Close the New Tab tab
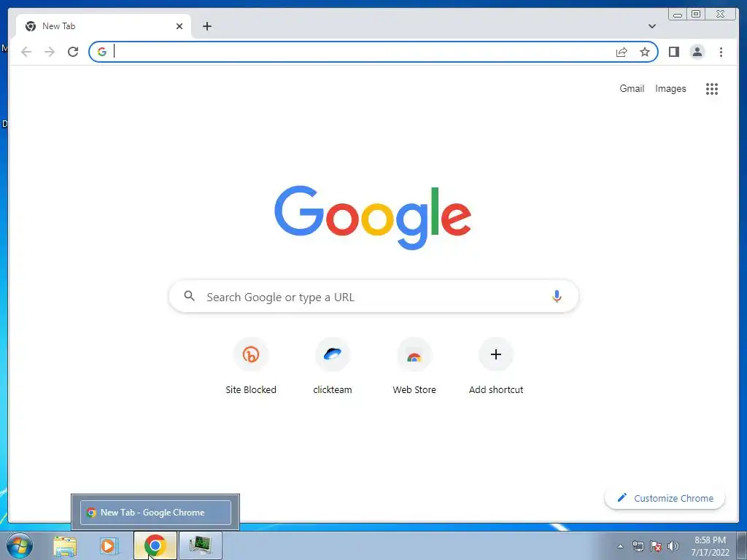 (x=179, y=26)
